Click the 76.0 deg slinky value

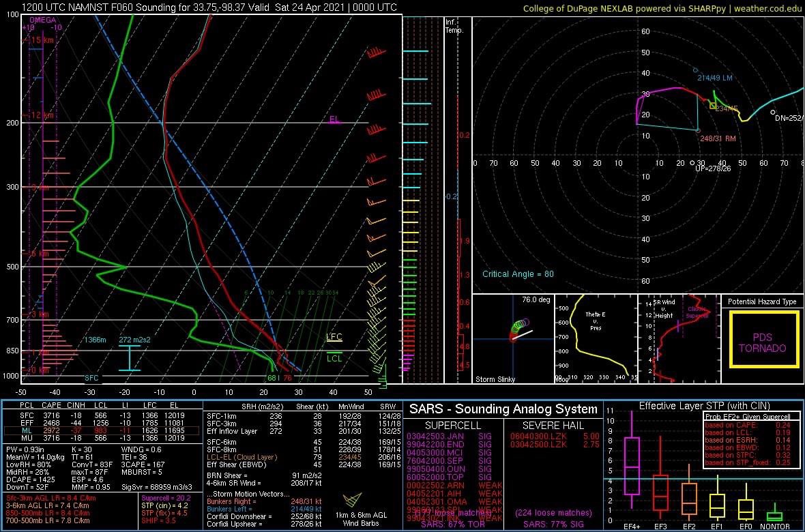[536, 300]
